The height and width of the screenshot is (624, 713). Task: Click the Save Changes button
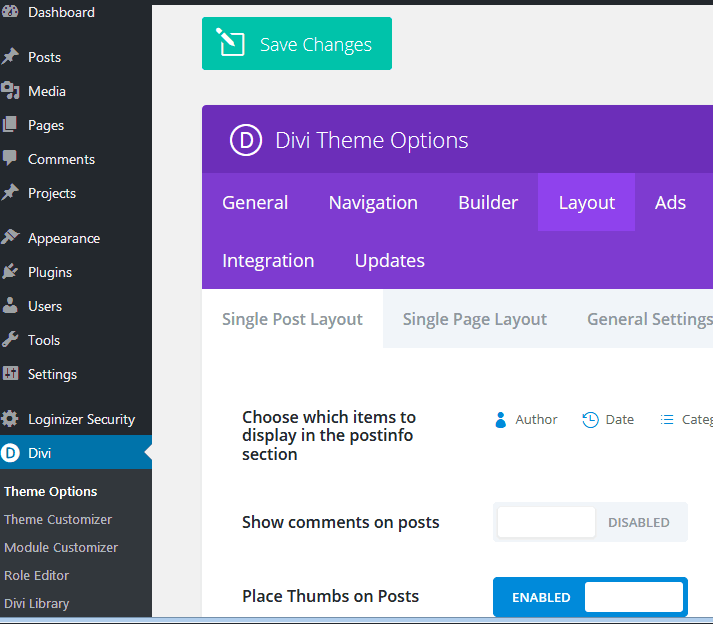coord(297,44)
